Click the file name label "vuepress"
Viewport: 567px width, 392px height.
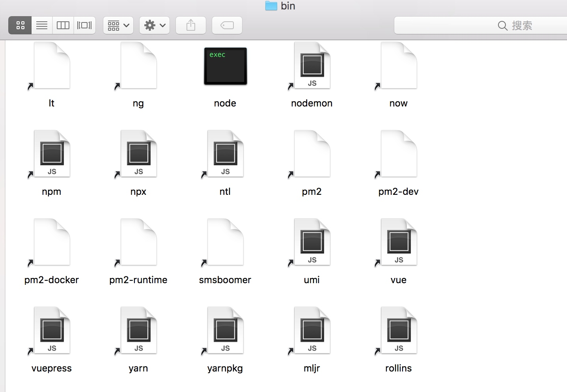[x=52, y=368]
